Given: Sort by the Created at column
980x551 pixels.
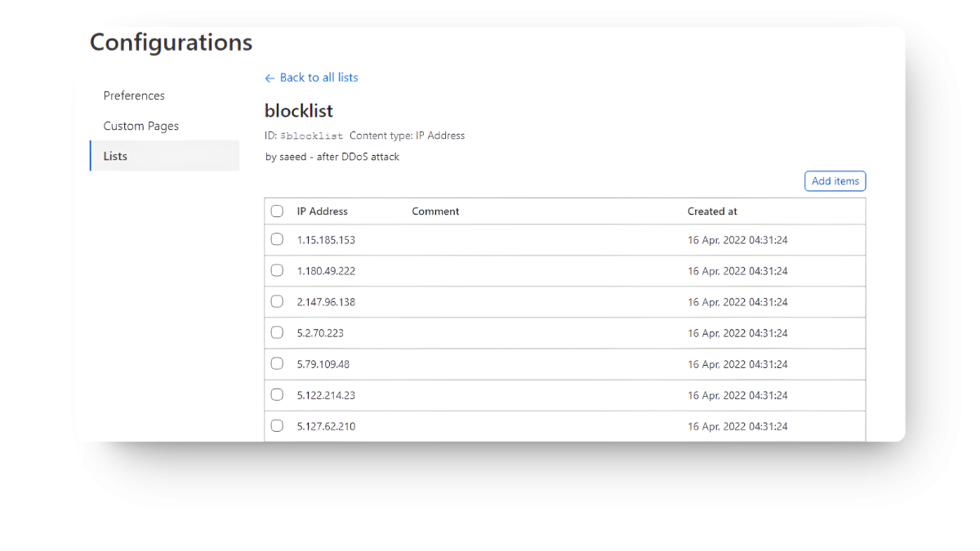Looking at the screenshot, I should coord(711,211).
